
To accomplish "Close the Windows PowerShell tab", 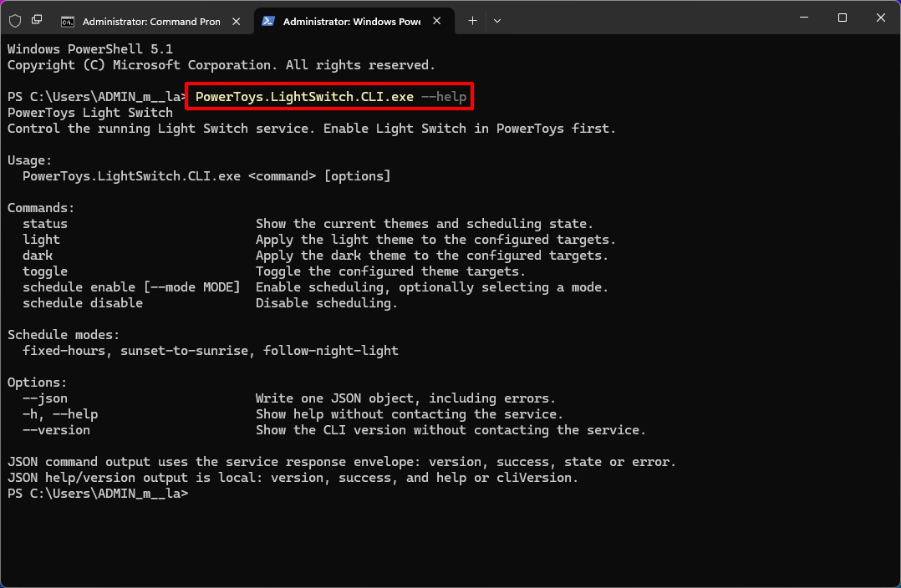I will click(x=436, y=21).
